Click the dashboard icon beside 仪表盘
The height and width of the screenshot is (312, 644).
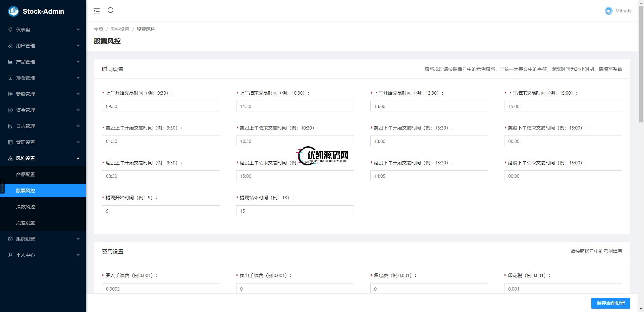point(10,30)
